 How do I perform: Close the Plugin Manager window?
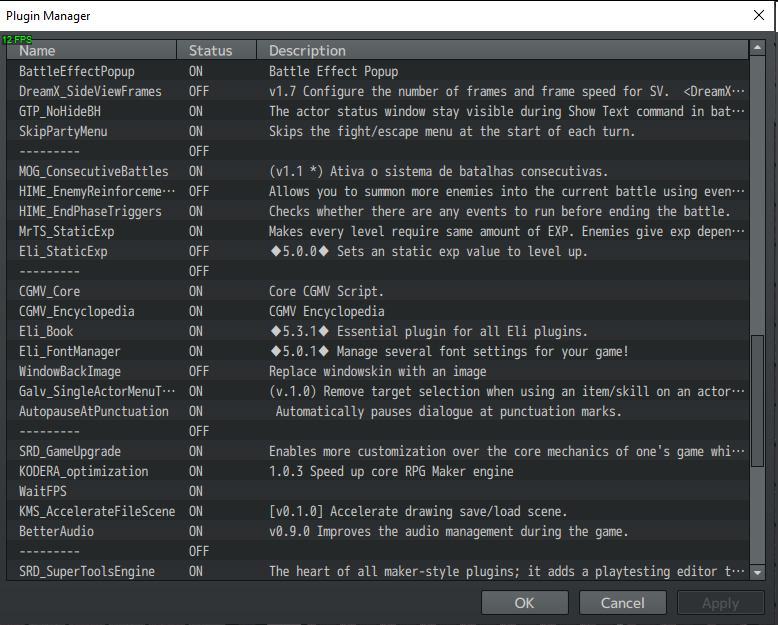(x=759, y=15)
